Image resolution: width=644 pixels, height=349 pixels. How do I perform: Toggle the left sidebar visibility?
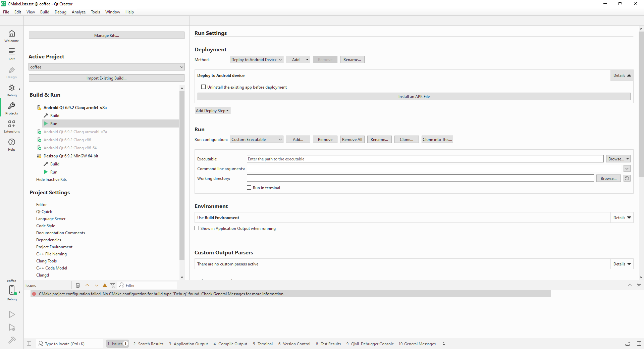tap(29, 344)
